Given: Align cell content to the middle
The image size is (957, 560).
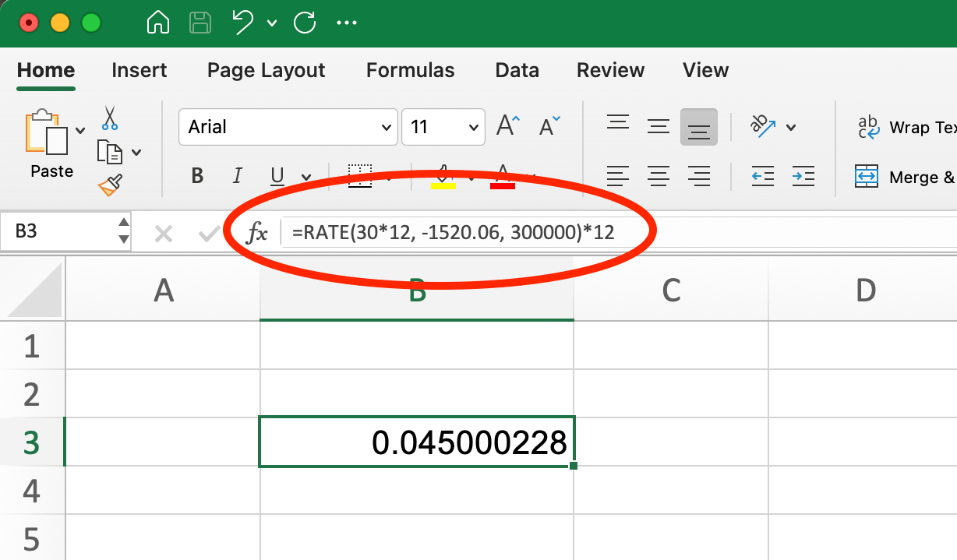Looking at the screenshot, I should pyautogui.click(x=659, y=125).
